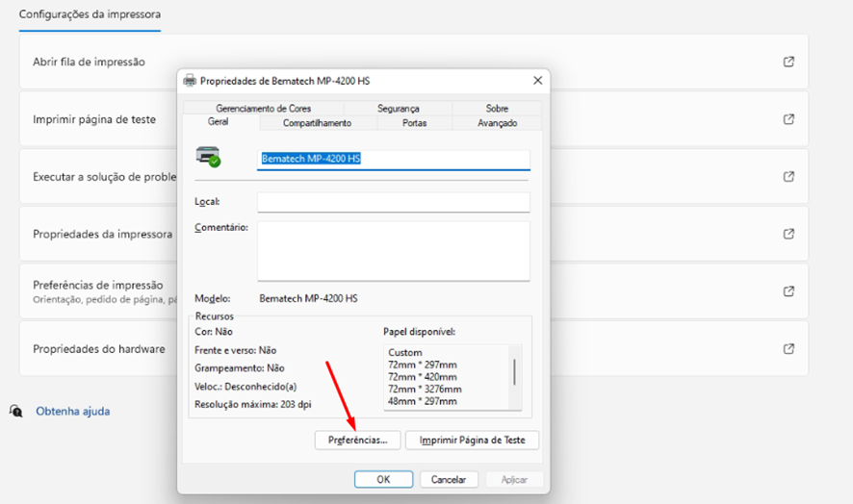The height and width of the screenshot is (504, 853).
Task: Select the Geral tab
Action: [x=219, y=122]
